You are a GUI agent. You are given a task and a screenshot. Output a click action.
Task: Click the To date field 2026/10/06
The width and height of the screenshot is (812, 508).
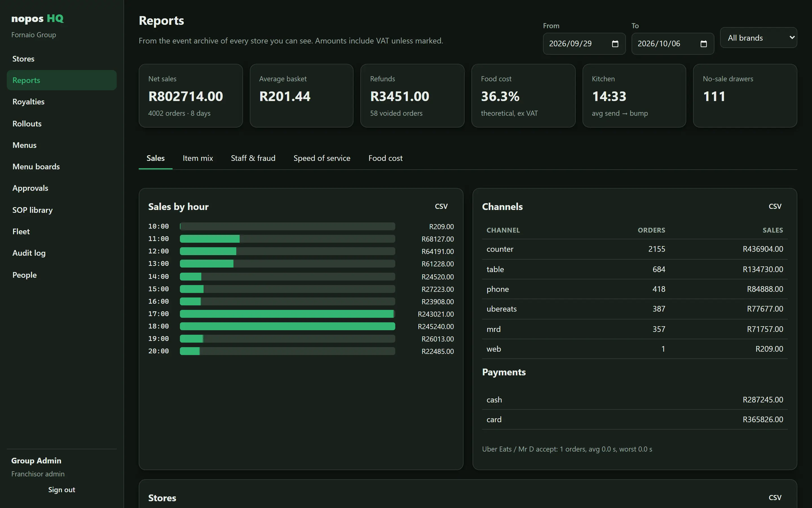tap(672, 44)
